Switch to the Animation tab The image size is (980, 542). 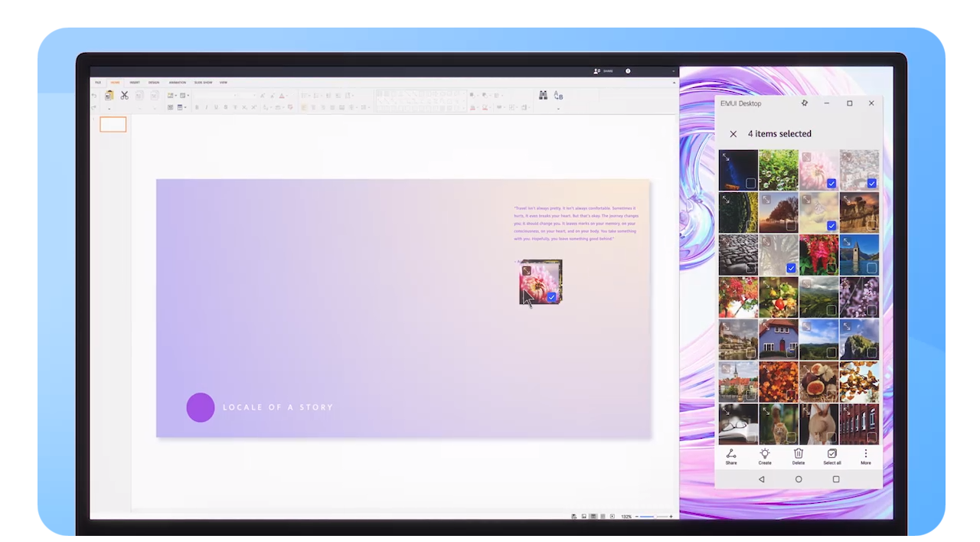click(178, 82)
